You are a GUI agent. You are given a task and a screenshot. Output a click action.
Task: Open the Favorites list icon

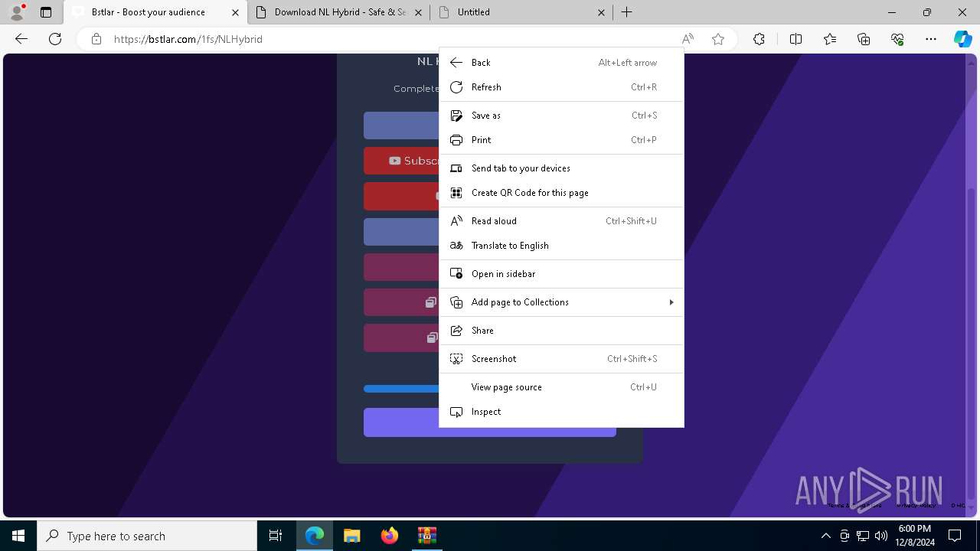click(x=830, y=39)
